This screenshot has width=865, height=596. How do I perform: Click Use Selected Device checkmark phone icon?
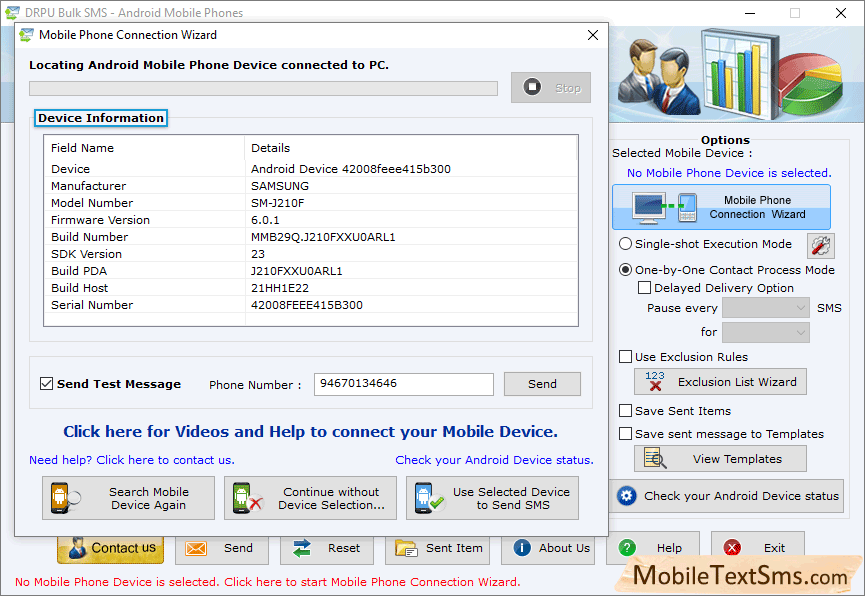click(429, 498)
